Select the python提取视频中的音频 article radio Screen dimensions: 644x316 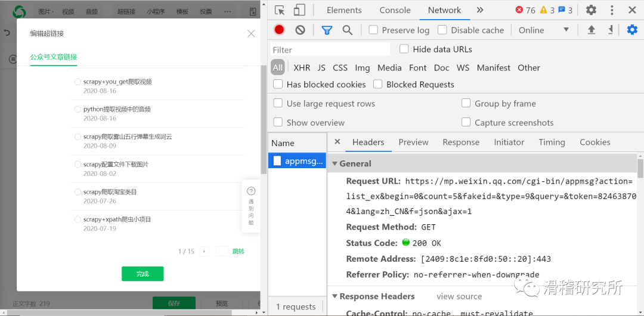(78, 109)
